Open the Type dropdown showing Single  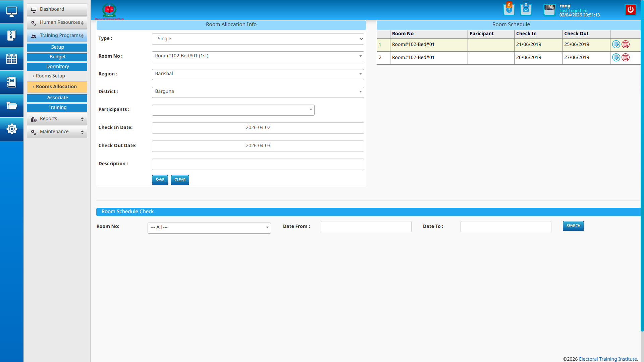(x=258, y=39)
